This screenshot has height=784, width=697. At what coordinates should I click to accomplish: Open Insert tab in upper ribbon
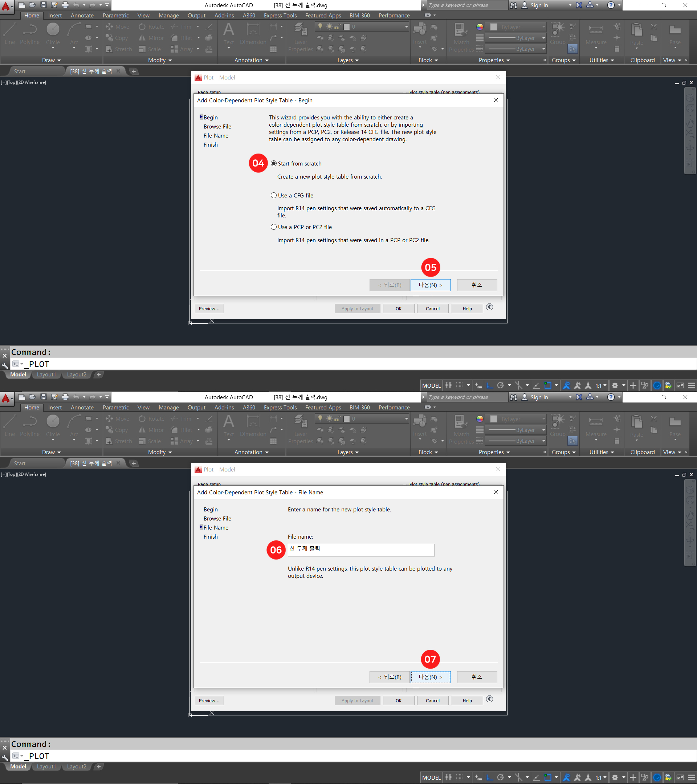coord(55,15)
